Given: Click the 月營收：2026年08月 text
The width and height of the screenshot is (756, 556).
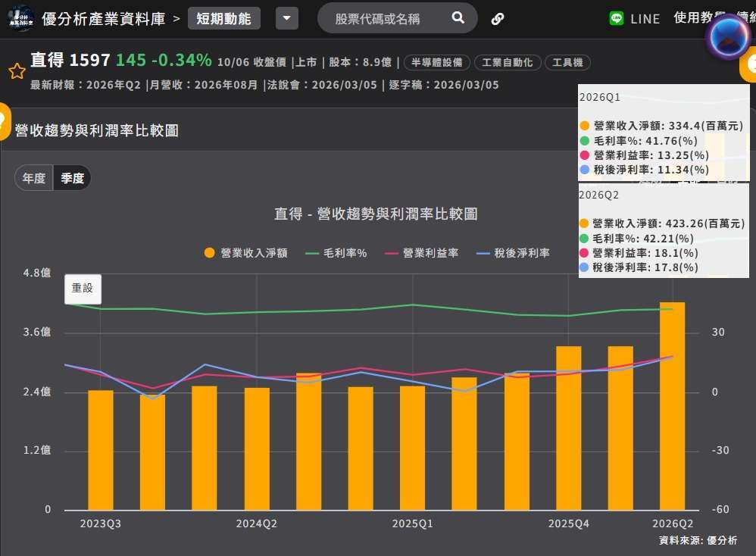Looking at the screenshot, I should (204, 85).
